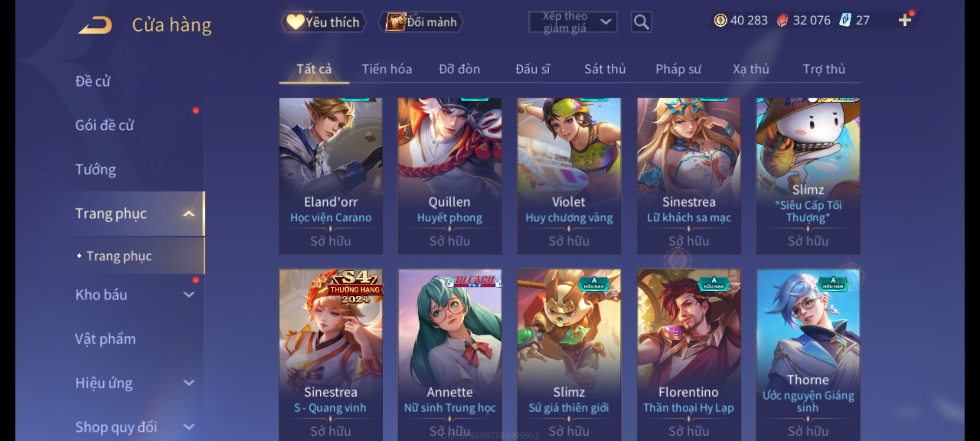This screenshot has width=980, height=441.
Task: Tap the plus icon to add currency
Action: pos(905,20)
